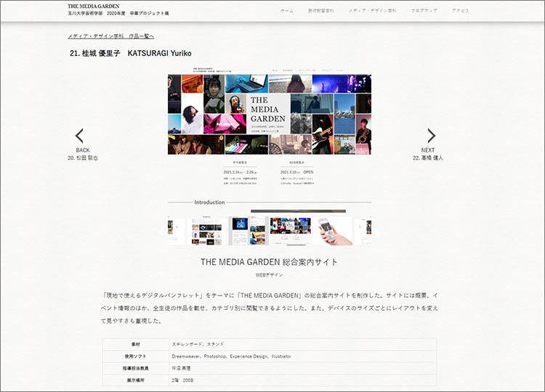Viewport: 545px width, 392px height.
Task: Open next work 22. 高橋 健人
Action: (428, 158)
